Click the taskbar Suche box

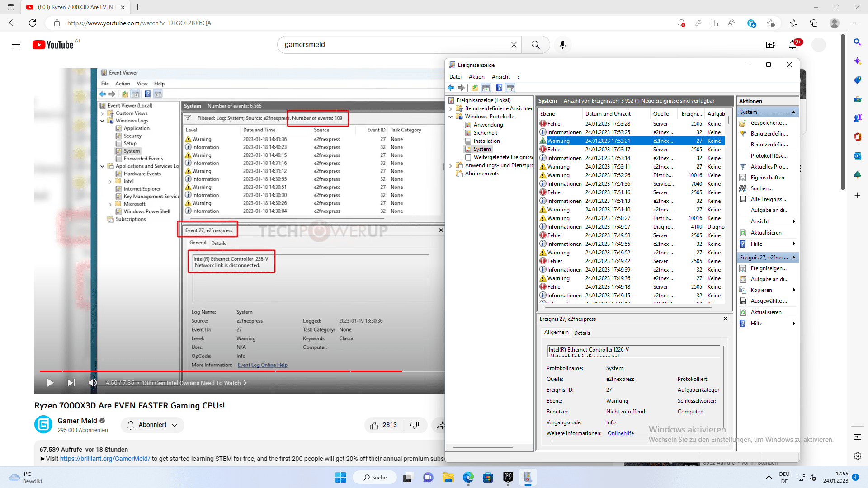point(375,478)
